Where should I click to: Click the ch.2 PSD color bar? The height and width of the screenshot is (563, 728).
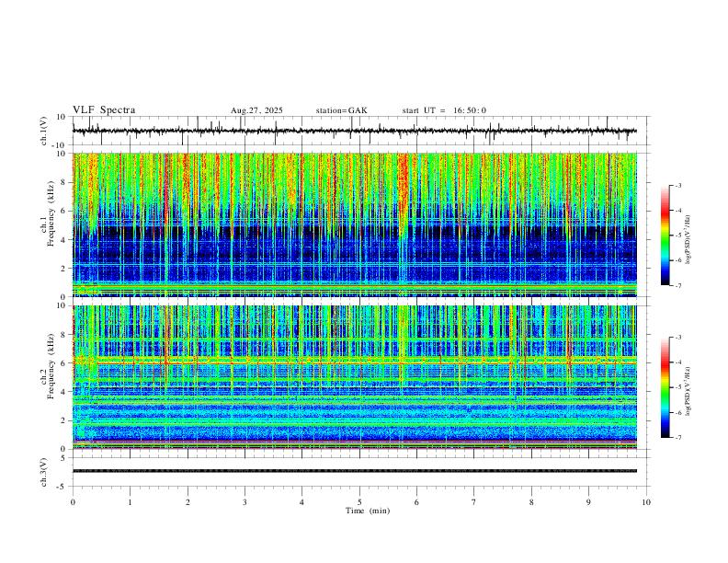pyautogui.click(x=665, y=387)
